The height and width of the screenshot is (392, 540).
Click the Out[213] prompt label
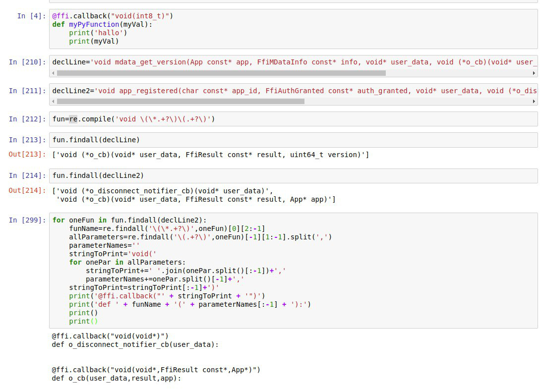coord(27,155)
